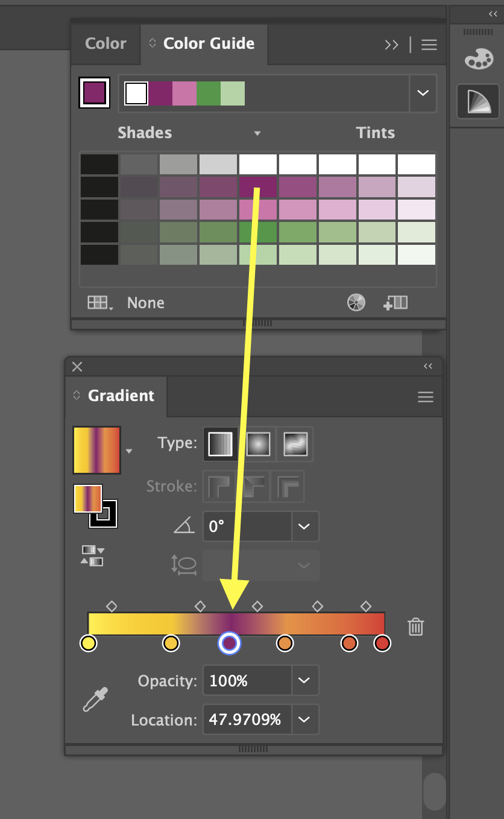Select the yellow leftmost gradient stop
504x819 pixels.
88,643
